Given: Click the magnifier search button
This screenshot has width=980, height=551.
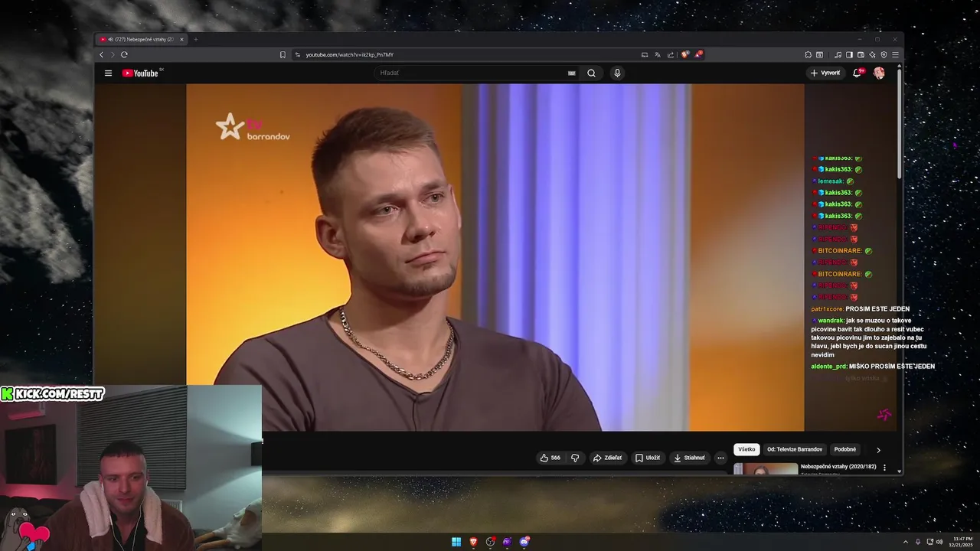Looking at the screenshot, I should point(591,73).
